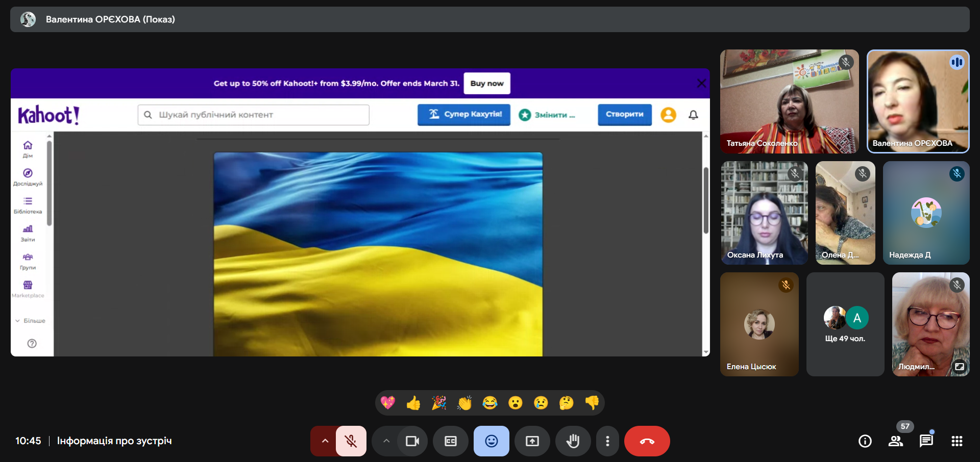Show the participants list
Image resolution: width=980 pixels, height=462 pixels.
(x=895, y=441)
